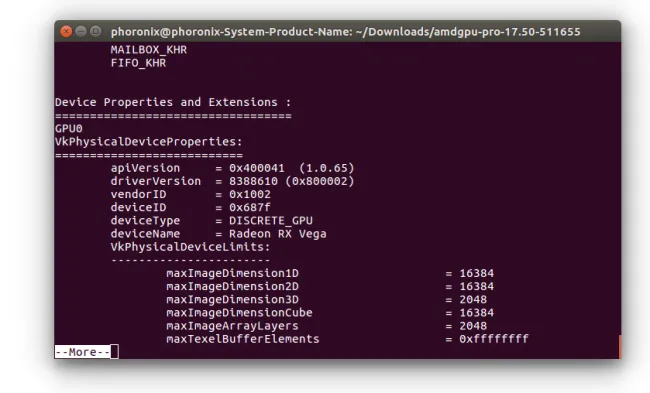Select the MAILBOX_KHR line

click(x=148, y=50)
